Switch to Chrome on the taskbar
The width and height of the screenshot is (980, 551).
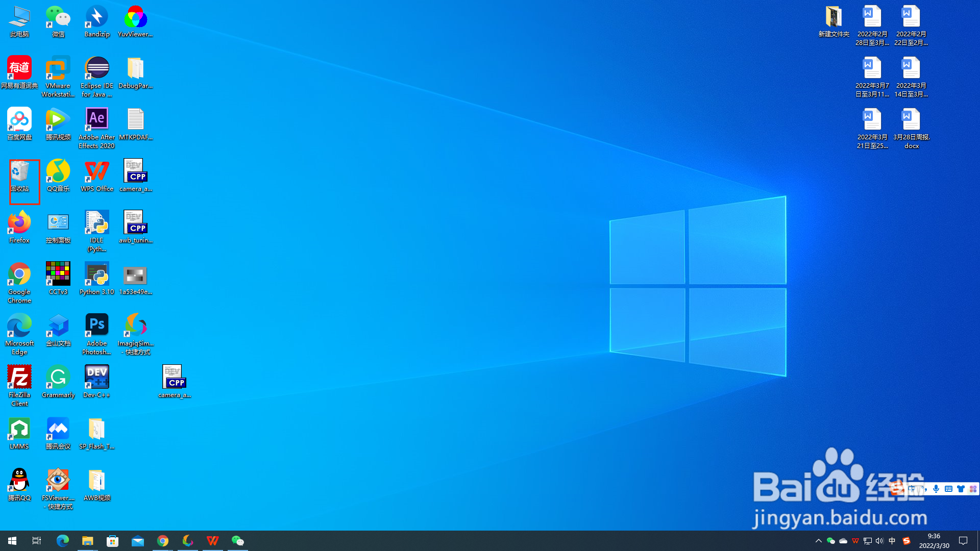tap(163, 541)
